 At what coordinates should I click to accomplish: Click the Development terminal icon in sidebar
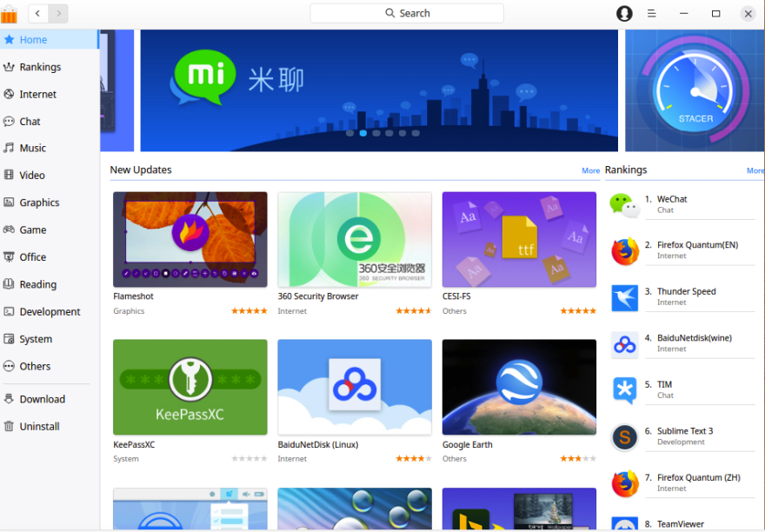tap(9, 311)
